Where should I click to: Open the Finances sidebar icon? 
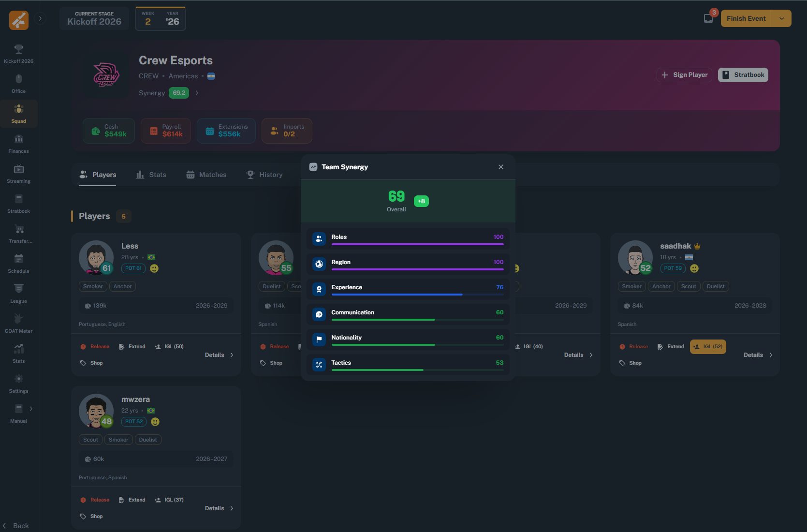pos(18,143)
